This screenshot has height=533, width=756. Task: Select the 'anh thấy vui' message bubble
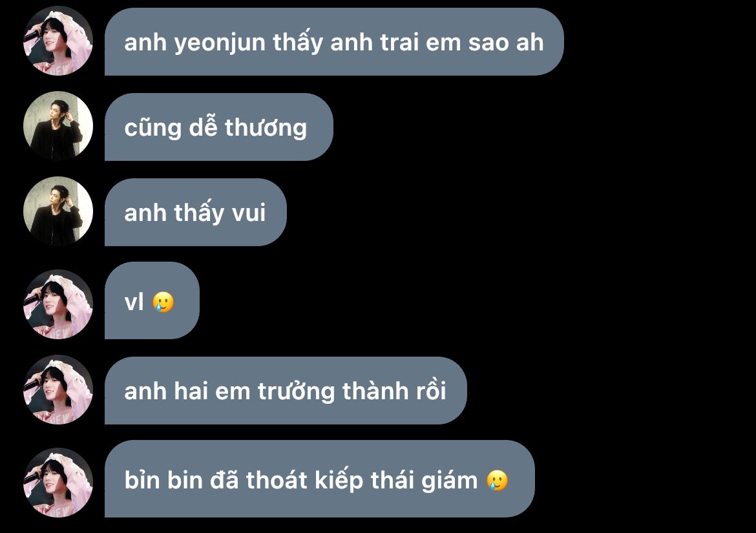pyautogui.click(x=196, y=212)
